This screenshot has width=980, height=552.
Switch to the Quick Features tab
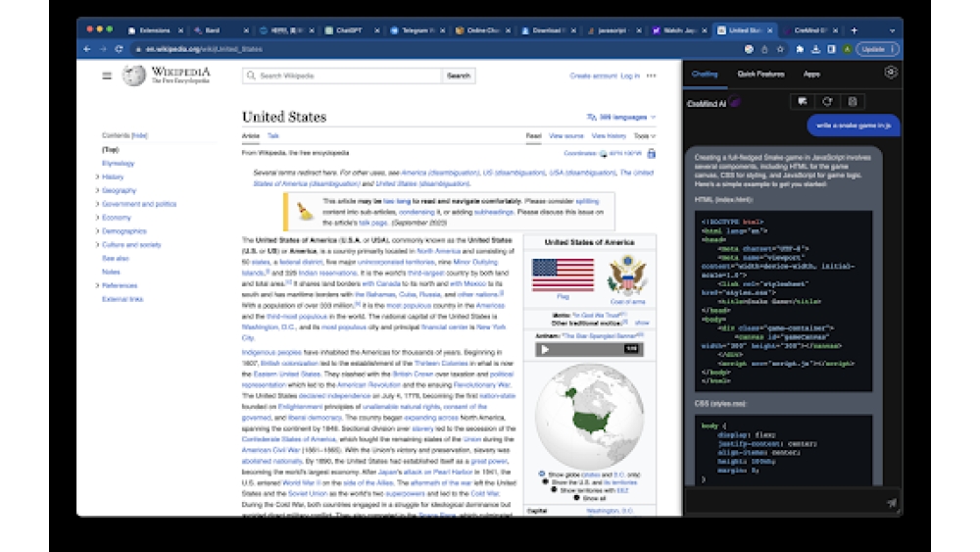pyautogui.click(x=760, y=74)
